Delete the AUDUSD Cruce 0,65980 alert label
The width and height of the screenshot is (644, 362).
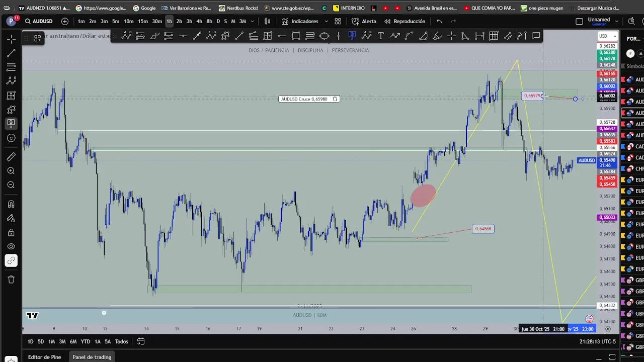(x=335, y=99)
